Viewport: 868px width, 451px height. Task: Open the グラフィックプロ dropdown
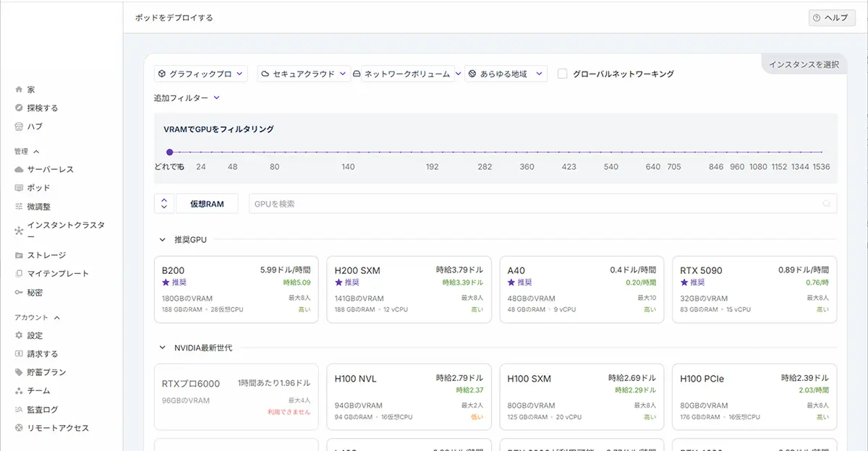[201, 74]
